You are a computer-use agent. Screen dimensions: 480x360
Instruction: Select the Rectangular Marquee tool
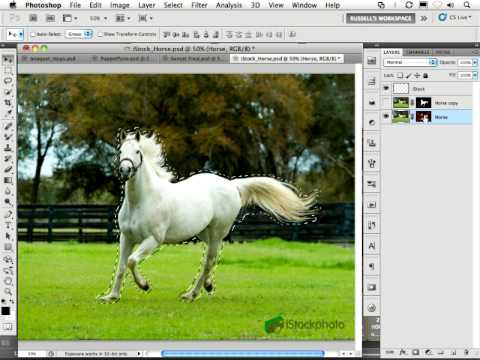pyautogui.click(x=7, y=71)
